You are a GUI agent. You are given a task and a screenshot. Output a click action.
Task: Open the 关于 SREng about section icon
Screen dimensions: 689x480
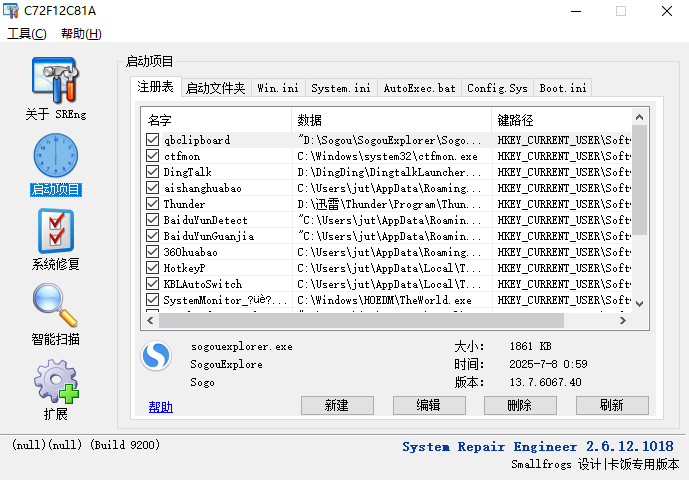(55, 80)
